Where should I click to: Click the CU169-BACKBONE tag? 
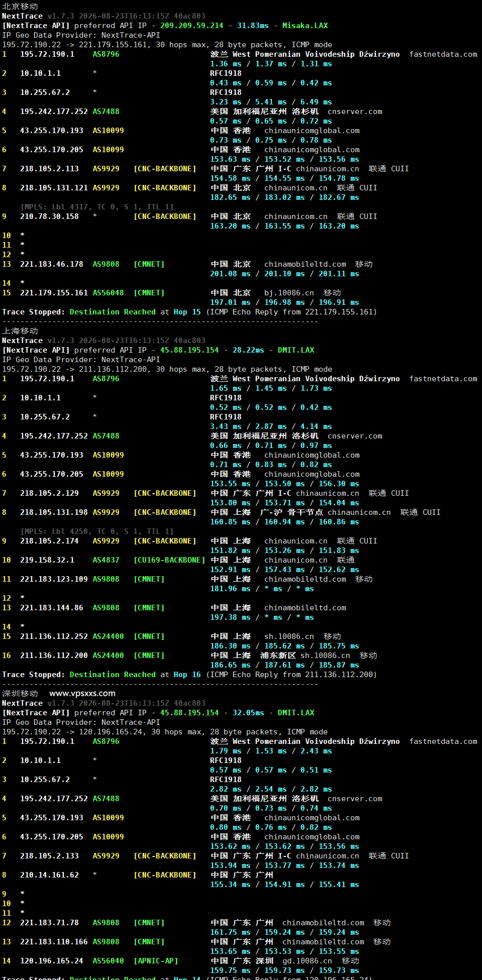(169, 560)
